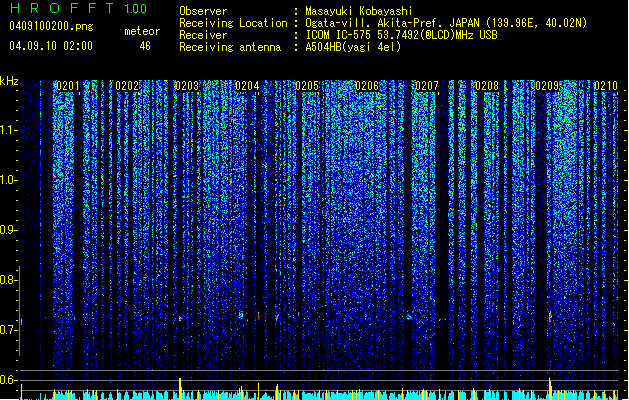629x400 pixels.
Task: Click the 0203 time marker
Action: pyautogui.click(x=187, y=86)
